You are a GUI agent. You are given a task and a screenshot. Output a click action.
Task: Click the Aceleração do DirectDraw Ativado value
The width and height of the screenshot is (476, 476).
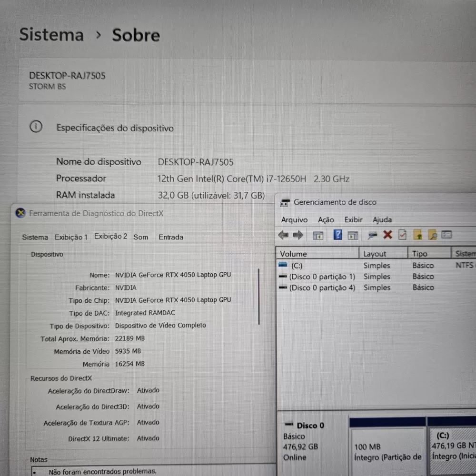148,390
